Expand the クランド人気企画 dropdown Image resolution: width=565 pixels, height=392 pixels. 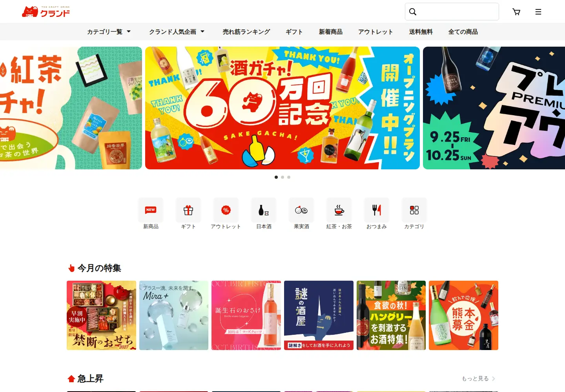tap(177, 32)
